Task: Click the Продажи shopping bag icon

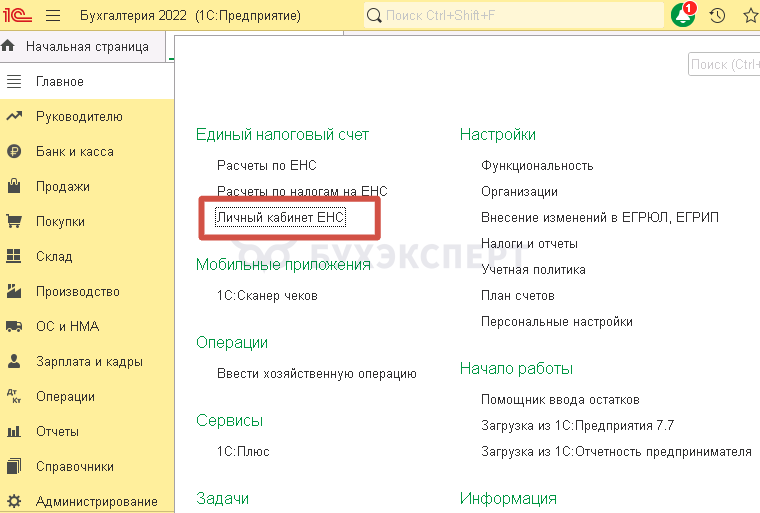Action: (x=14, y=186)
